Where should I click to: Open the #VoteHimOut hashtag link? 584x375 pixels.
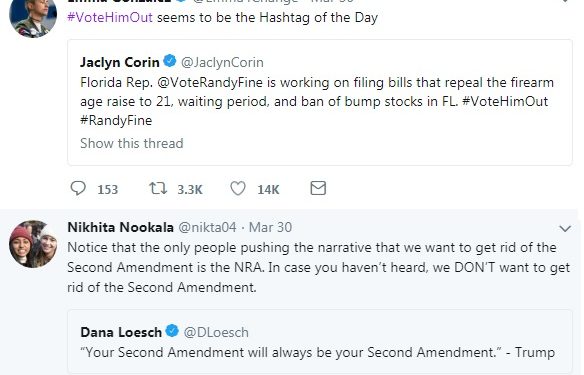point(110,18)
